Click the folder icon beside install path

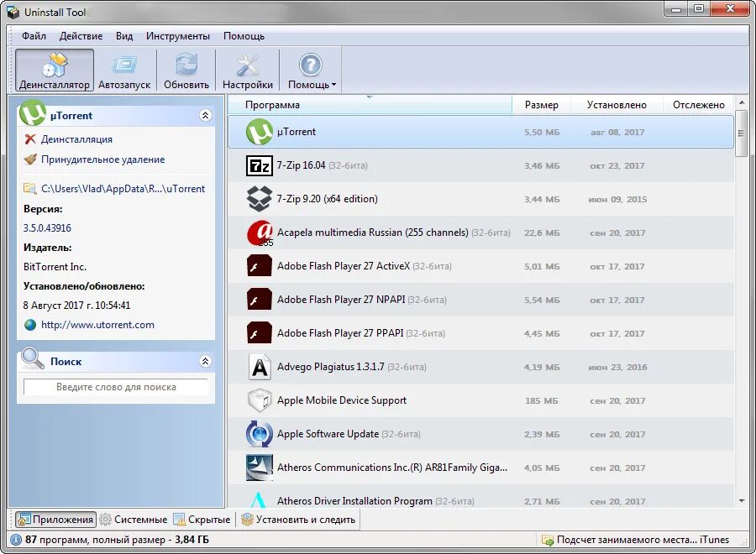pyautogui.click(x=30, y=189)
